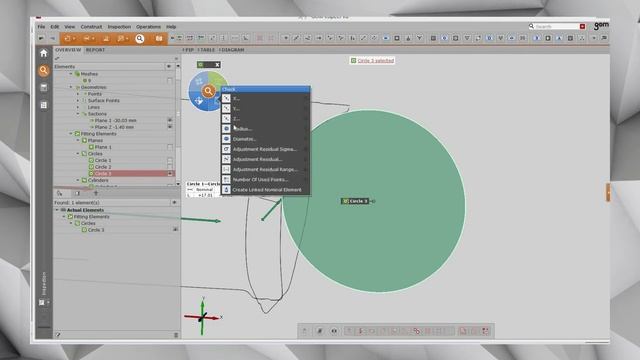Click the pencil icon at the panel bottom
Screen dimensions: 640x360
tap(58, 335)
